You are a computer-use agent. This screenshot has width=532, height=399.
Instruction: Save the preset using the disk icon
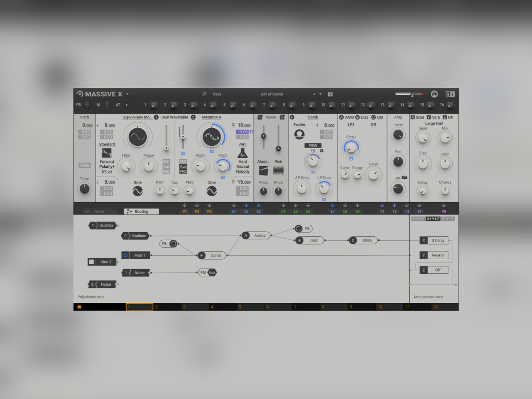[x=329, y=94]
